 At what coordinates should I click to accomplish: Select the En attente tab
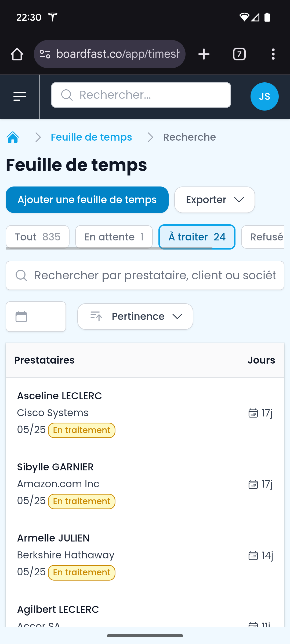(114, 237)
